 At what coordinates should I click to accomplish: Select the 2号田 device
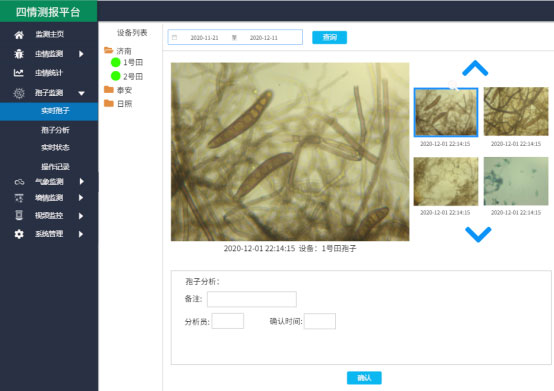pyautogui.click(x=133, y=76)
